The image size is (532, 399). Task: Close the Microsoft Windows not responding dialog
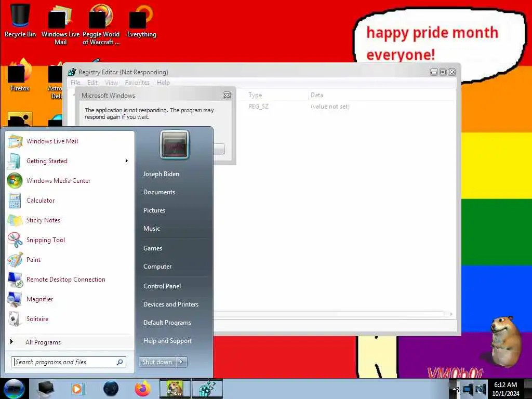(x=227, y=96)
